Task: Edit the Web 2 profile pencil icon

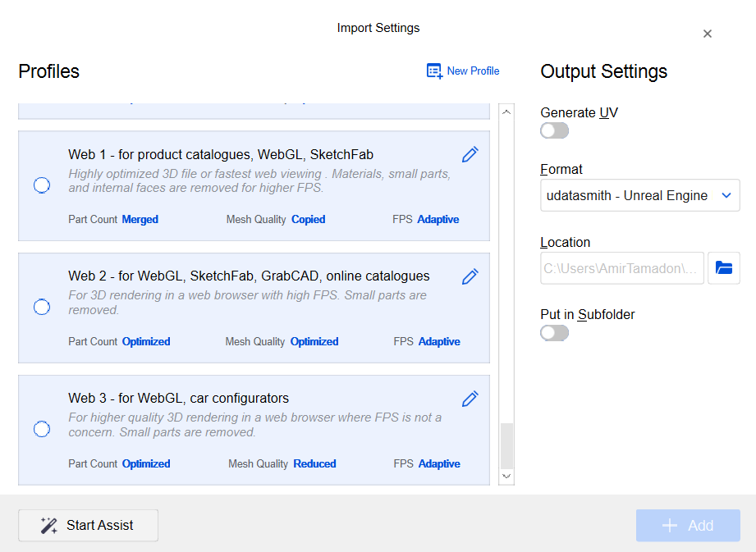Action: point(470,276)
